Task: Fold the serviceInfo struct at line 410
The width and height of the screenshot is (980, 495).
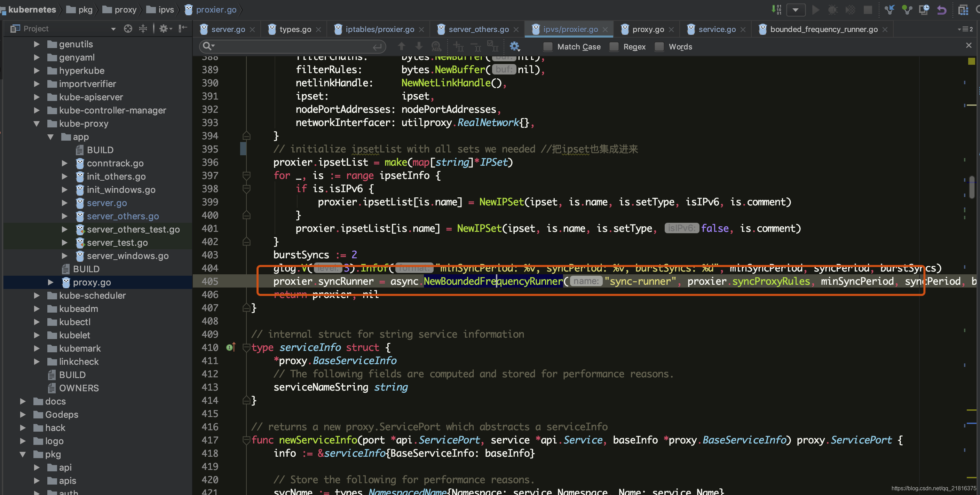Action: pyautogui.click(x=246, y=347)
